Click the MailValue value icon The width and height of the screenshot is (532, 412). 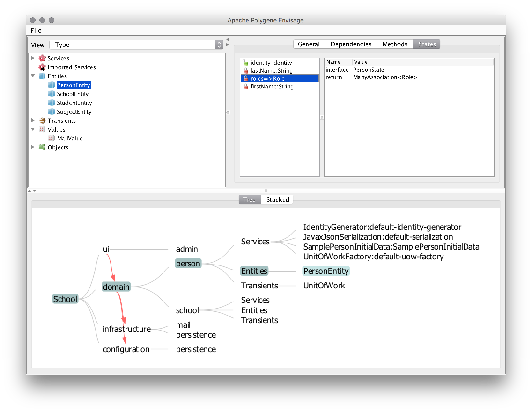click(x=52, y=138)
